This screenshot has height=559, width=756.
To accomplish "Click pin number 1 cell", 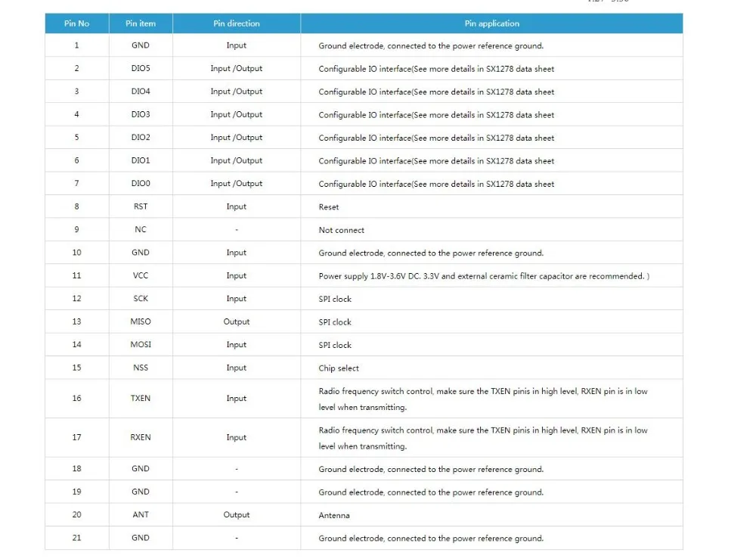I will (76, 45).
